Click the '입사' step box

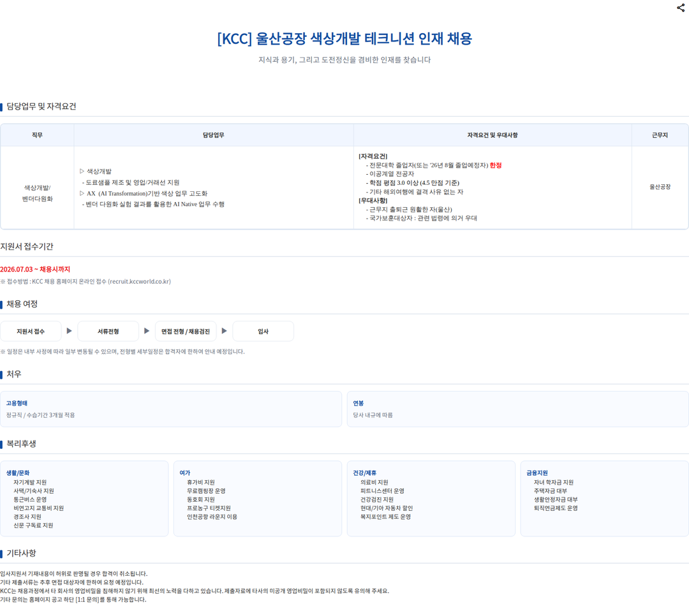[263, 332]
